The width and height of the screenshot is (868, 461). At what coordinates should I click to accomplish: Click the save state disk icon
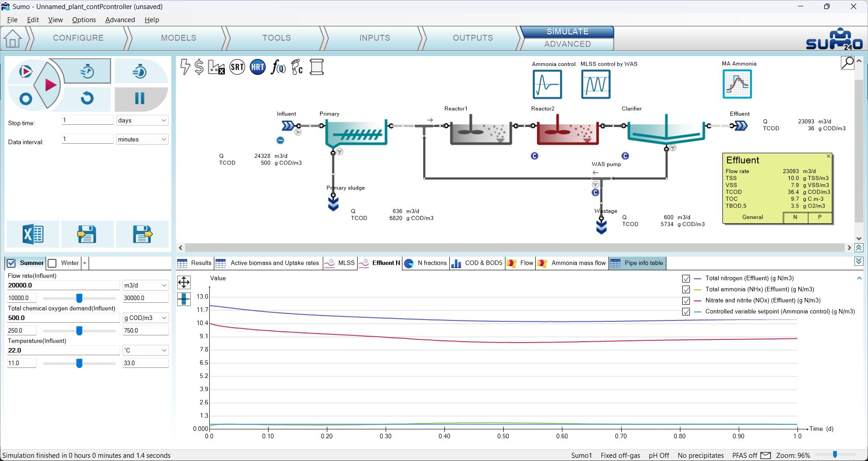point(142,234)
